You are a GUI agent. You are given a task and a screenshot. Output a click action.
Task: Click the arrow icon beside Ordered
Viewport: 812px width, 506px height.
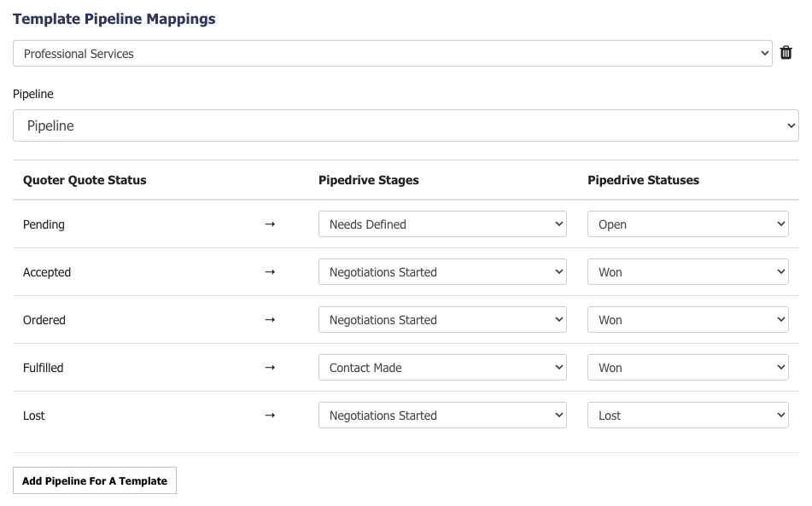[x=270, y=320]
